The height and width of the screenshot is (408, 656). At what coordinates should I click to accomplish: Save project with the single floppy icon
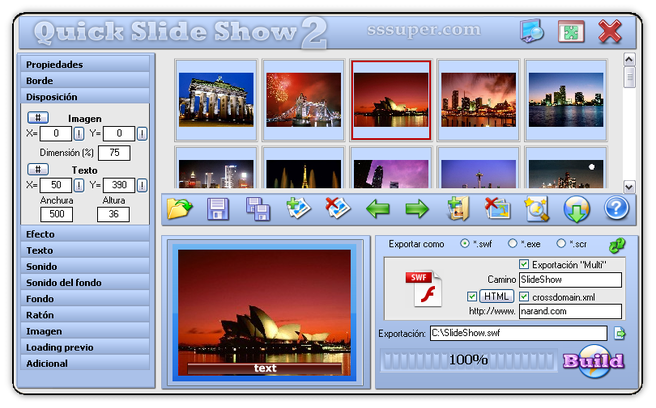[218, 208]
